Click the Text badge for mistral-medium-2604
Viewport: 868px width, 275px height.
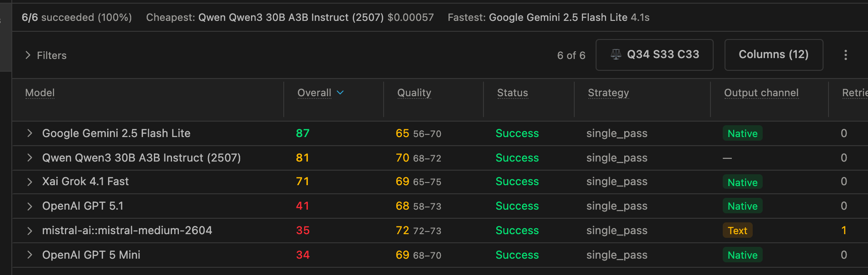pos(737,231)
